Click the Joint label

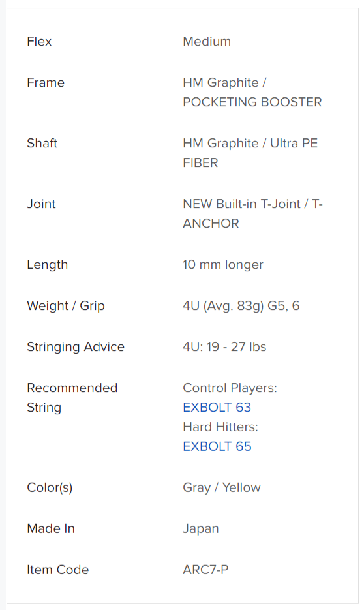pos(41,204)
